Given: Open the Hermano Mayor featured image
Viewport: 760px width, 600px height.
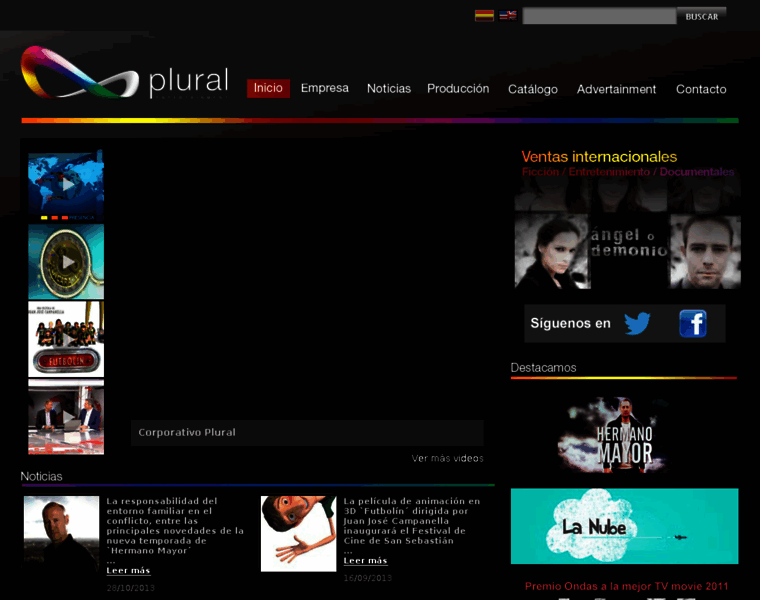Looking at the screenshot, I should (x=613, y=435).
